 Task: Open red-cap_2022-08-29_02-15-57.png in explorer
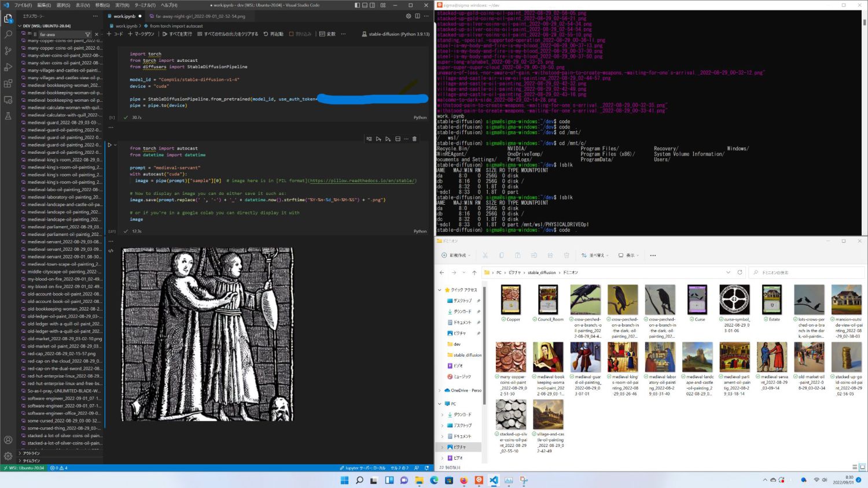point(62,353)
